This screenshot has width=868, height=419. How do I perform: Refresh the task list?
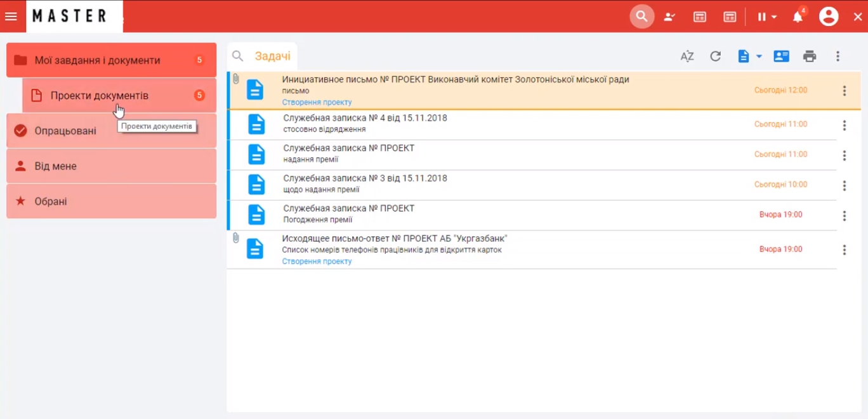716,56
